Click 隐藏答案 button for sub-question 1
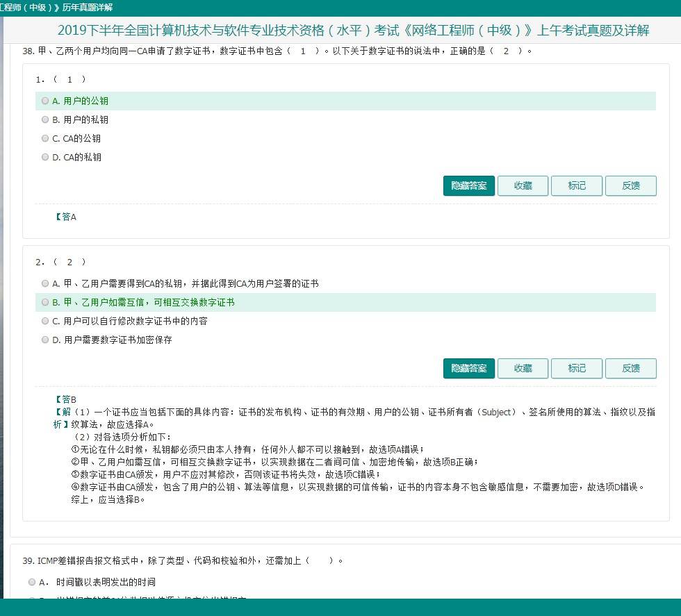Screen dimensions: 681x616 click(x=468, y=185)
